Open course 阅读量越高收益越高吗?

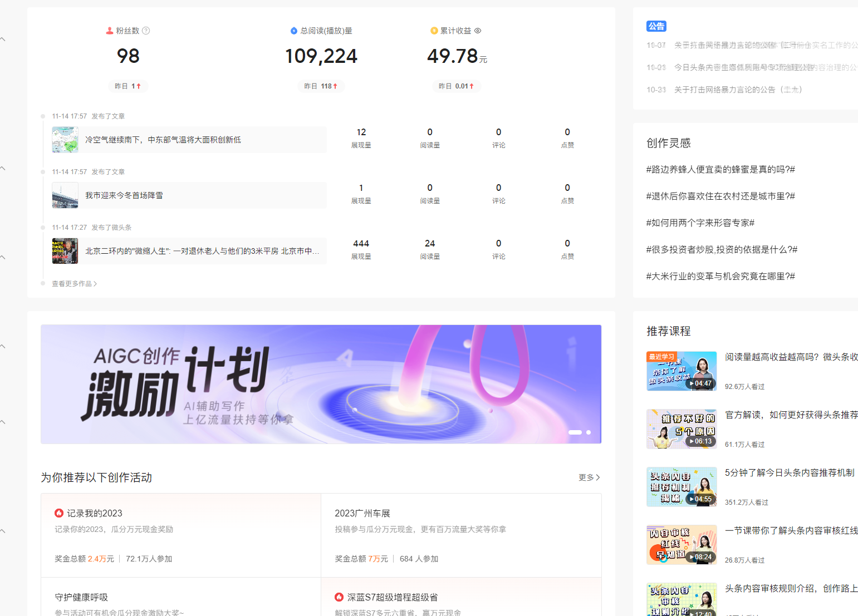[x=791, y=357]
